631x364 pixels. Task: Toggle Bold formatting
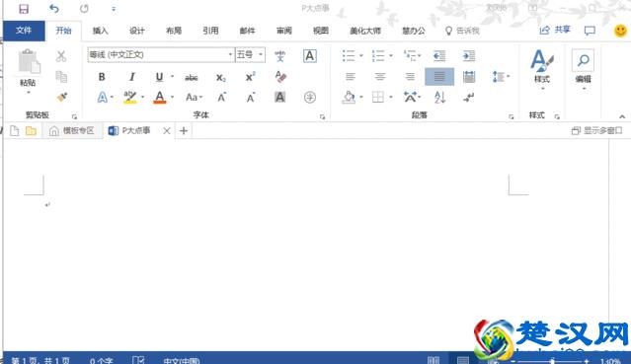(x=102, y=76)
